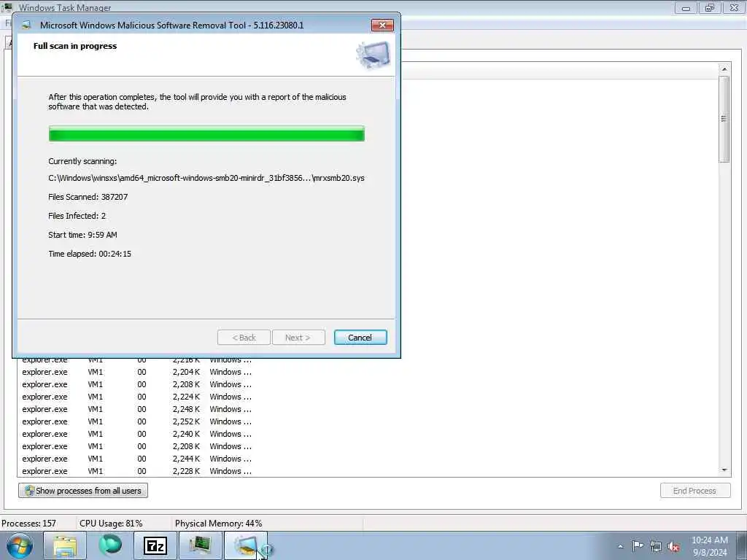Image resolution: width=747 pixels, height=560 pixels.
Task: Click the Removal Tool title bar icon
Action: click(26, 26)
